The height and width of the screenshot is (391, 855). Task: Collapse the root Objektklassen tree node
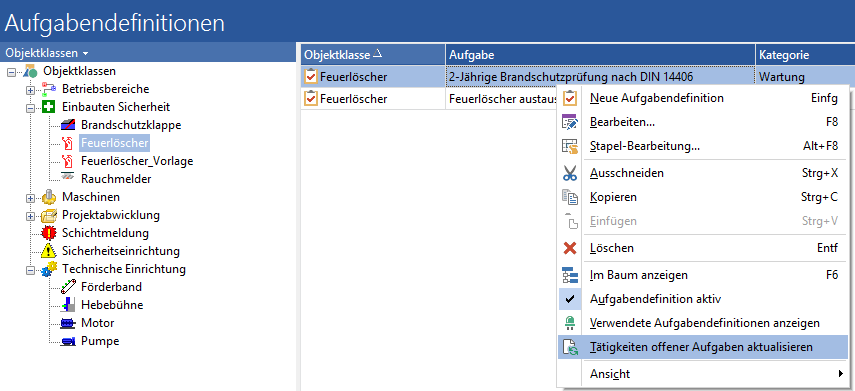tap(12, 71)
